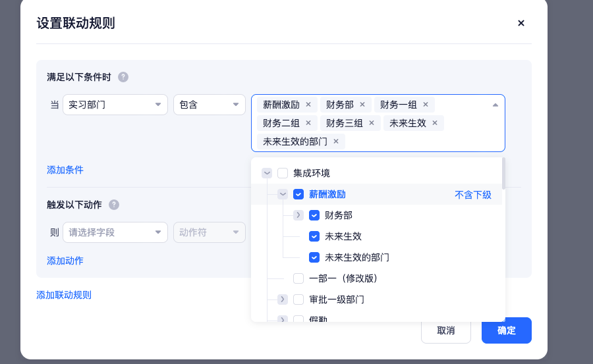Click the department list scrollbar
Screen dimensions: 593x364
click(503, 174)
